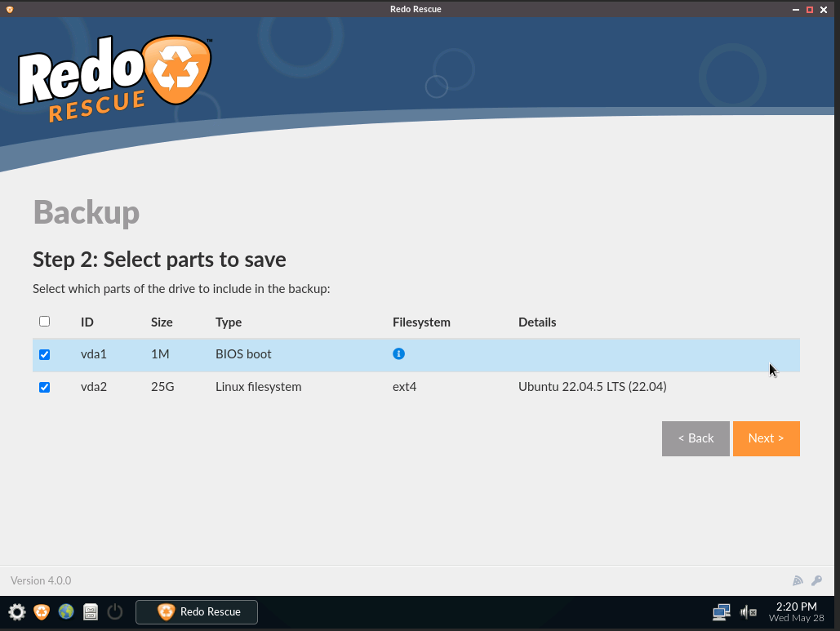The height and width of the screenshot is (631, 840).
Task: Click the 'Step 2: Select parts to save' heading
Action: click(160, 260)
